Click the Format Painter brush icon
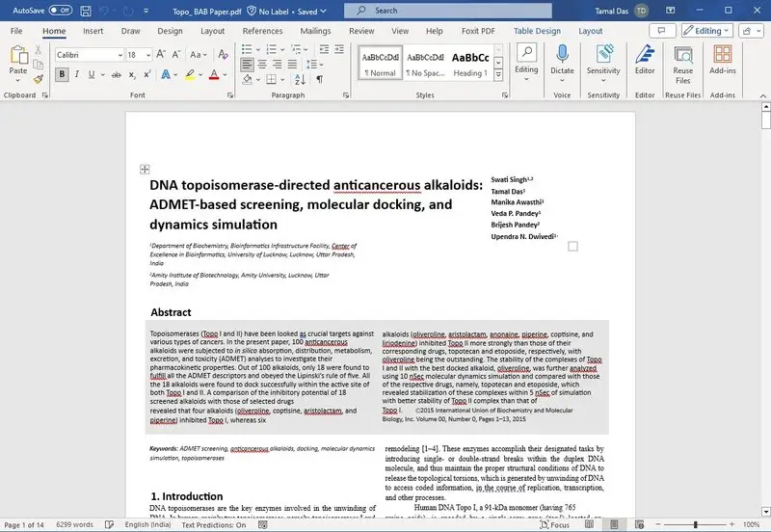 pos(39,79)
